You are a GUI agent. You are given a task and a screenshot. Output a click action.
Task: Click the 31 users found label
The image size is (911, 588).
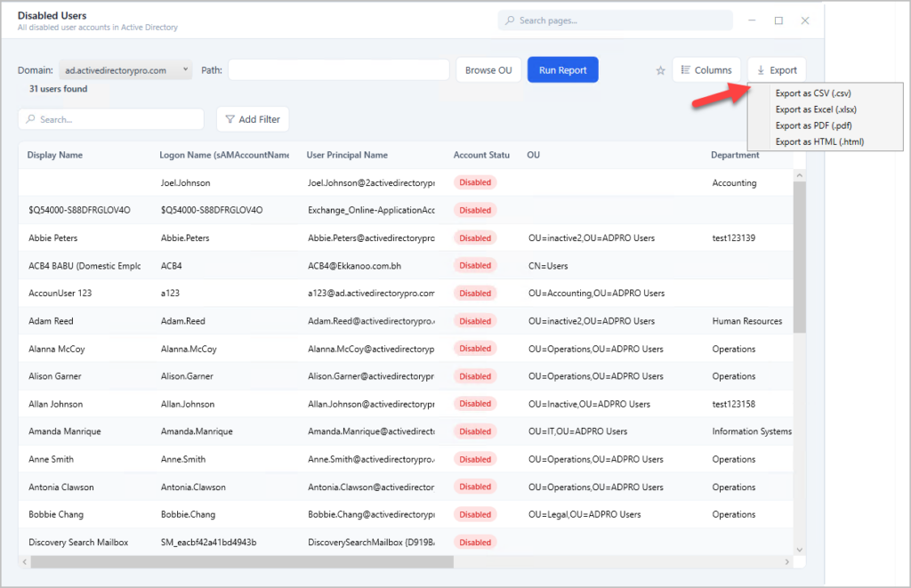58,89
